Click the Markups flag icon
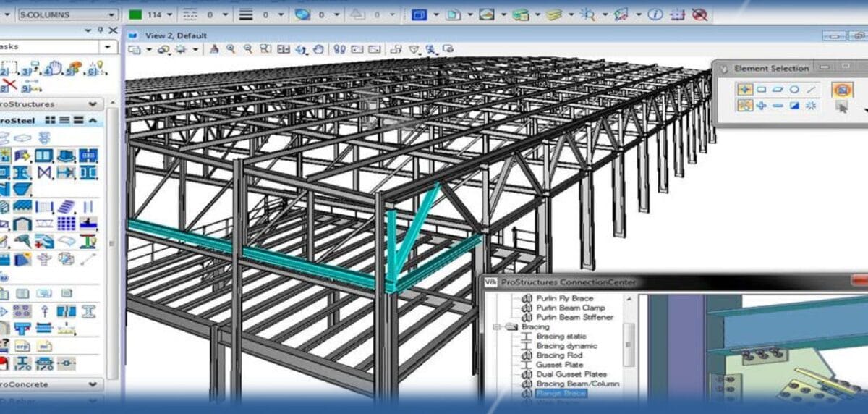This screenshot has width=868, height=414. coord(621,14)
